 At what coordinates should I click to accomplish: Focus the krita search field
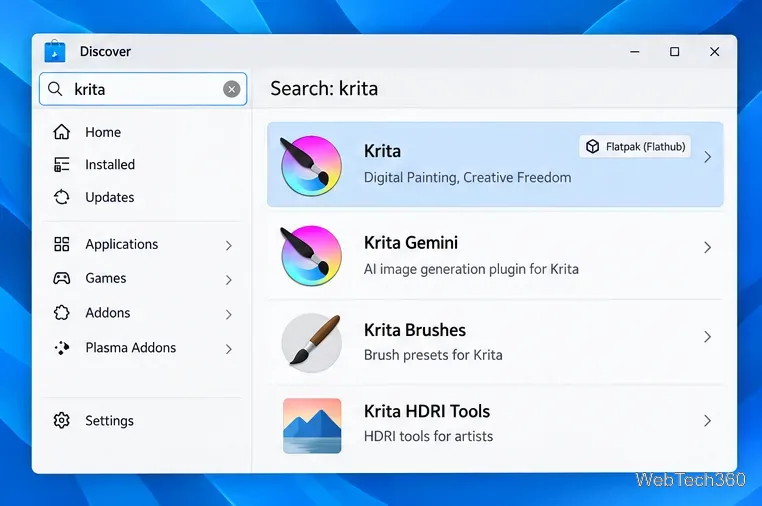143,89
